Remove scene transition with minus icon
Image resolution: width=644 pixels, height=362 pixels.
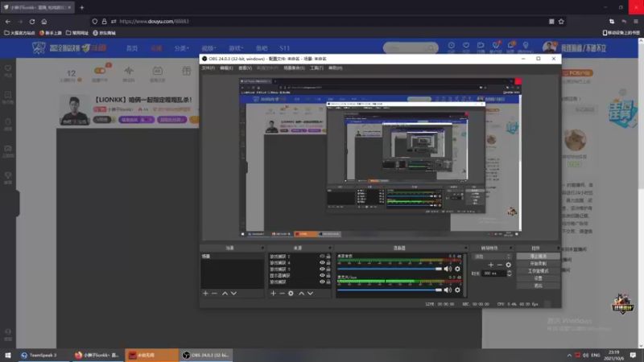pos(499,265)
